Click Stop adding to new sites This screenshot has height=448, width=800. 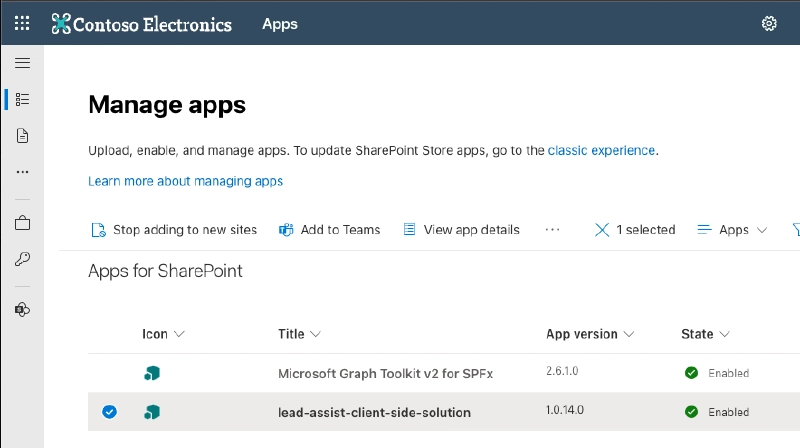pyautogui.click(x=174, y=230)
